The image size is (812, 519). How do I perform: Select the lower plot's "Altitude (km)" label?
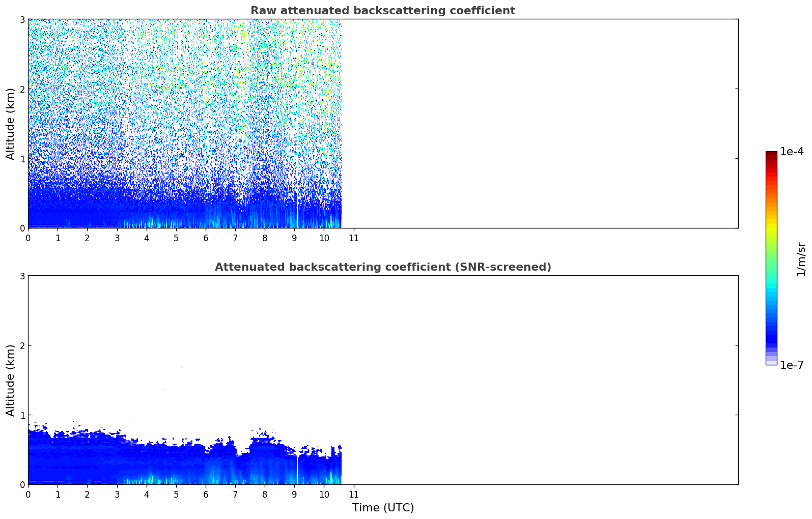(10, 380)
